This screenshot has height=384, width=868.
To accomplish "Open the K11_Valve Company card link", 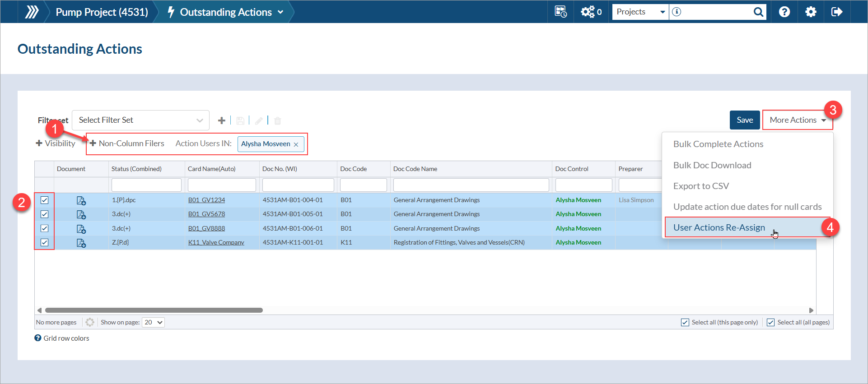I will pos(216,243).
